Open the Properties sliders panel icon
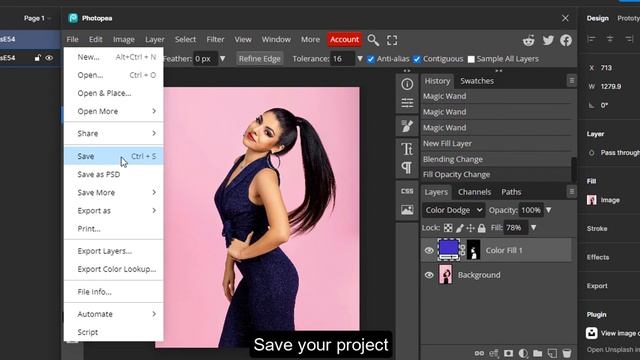 407,102
